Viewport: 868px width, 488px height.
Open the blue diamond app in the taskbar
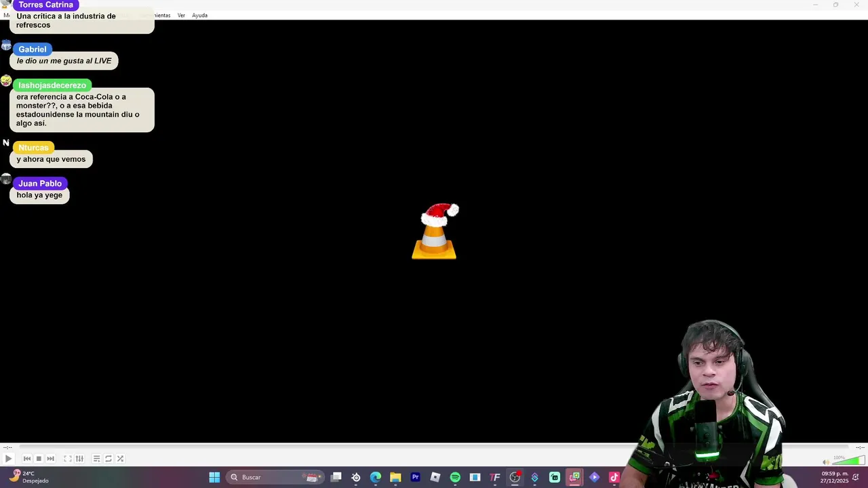[x=534, y=477]
